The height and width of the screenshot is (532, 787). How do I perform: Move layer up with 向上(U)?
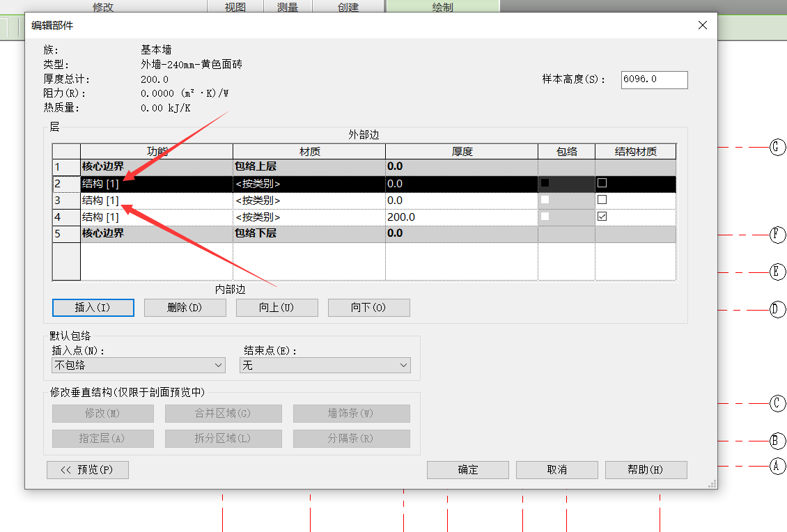276,307
